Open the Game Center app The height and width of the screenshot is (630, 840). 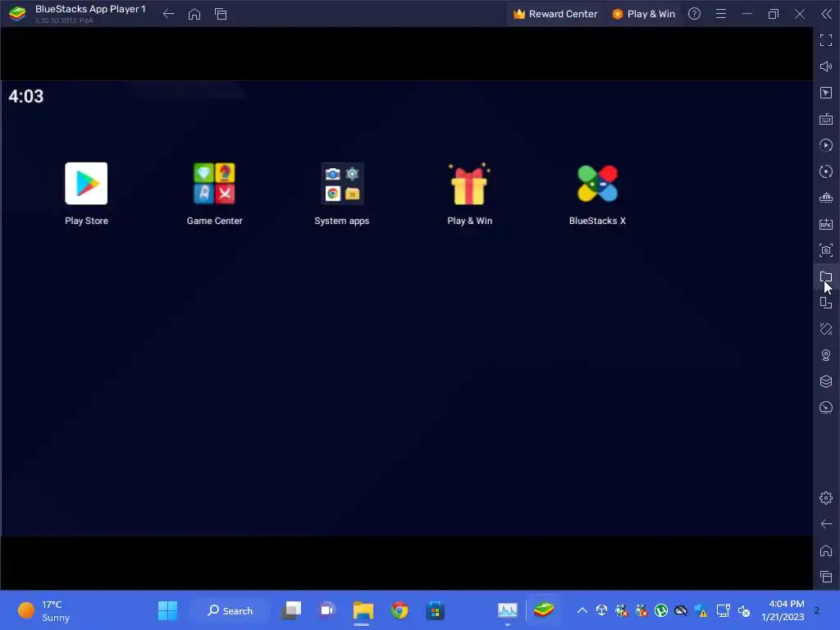214,184
